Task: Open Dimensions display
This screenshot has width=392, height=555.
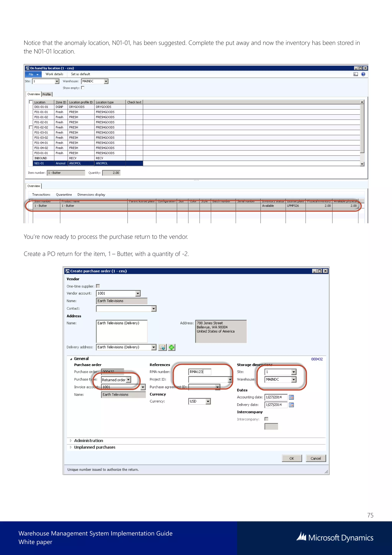Action: pos(91,195)
